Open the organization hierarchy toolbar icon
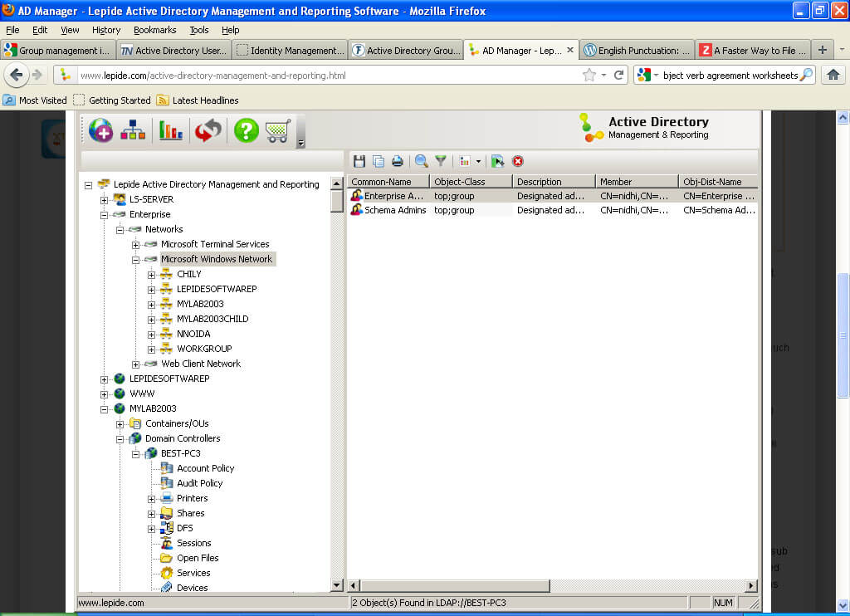The image size is (850, 616). tap(133, 130)
